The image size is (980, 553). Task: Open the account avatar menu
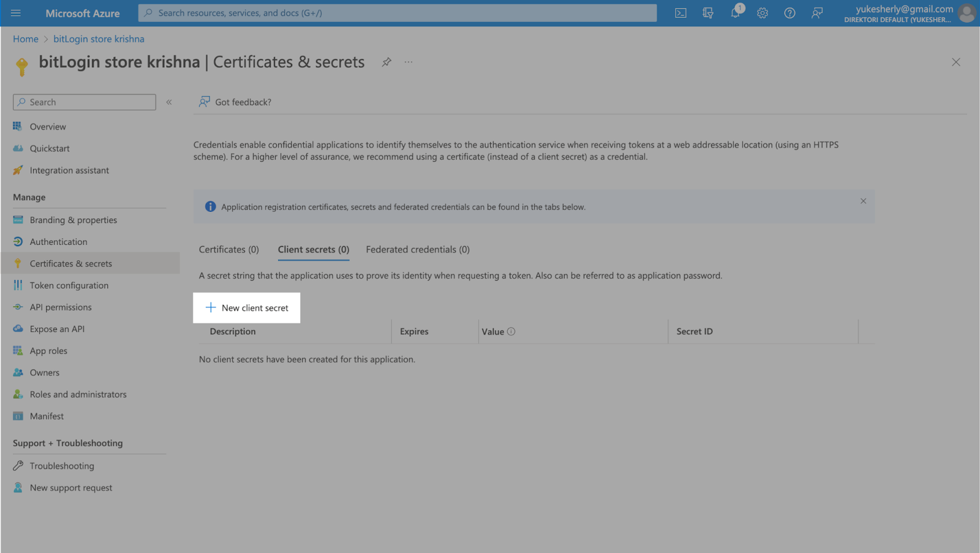pos(967,13)
